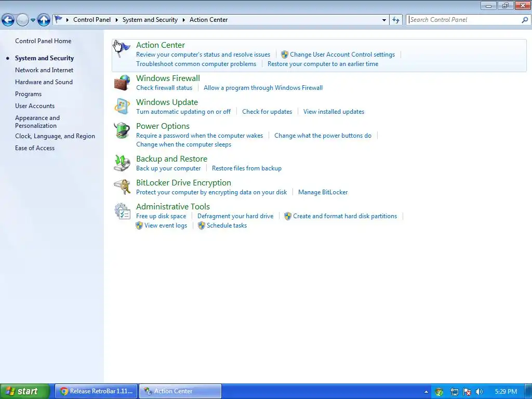Image resolution: width=532 pixels, height=399 pixels.
Task: Click the Windows Update icon
Action: [122, 107]
